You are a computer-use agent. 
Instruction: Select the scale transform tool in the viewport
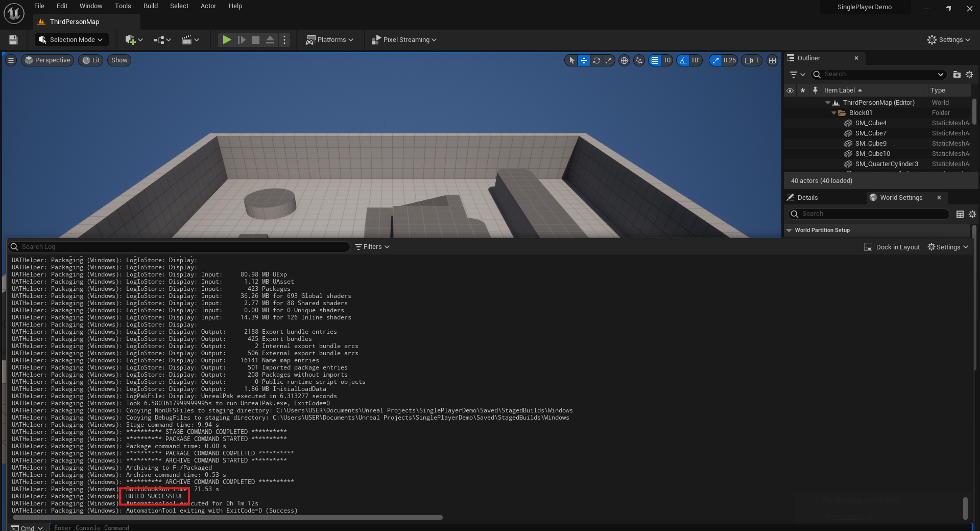pos(608,60)
